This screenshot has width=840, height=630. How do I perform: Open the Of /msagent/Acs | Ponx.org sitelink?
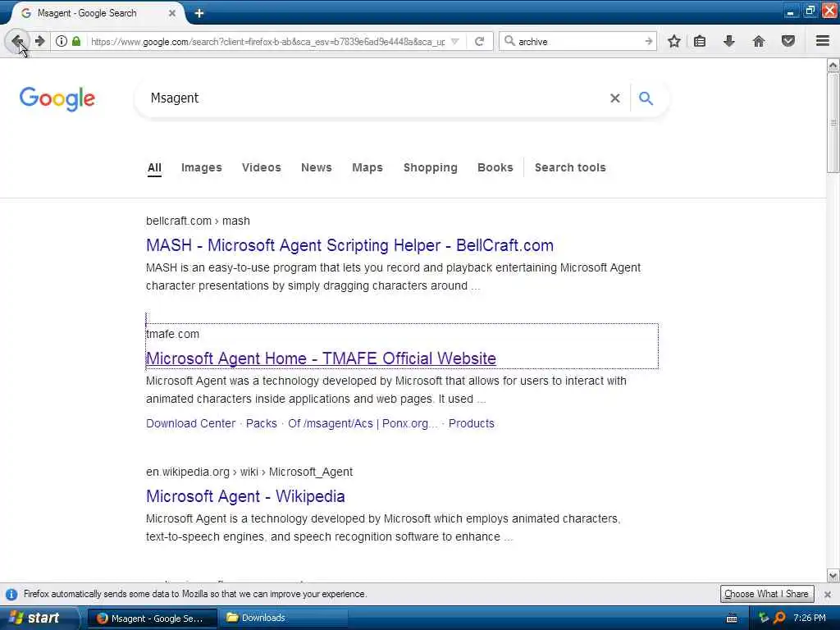point(362,423)
